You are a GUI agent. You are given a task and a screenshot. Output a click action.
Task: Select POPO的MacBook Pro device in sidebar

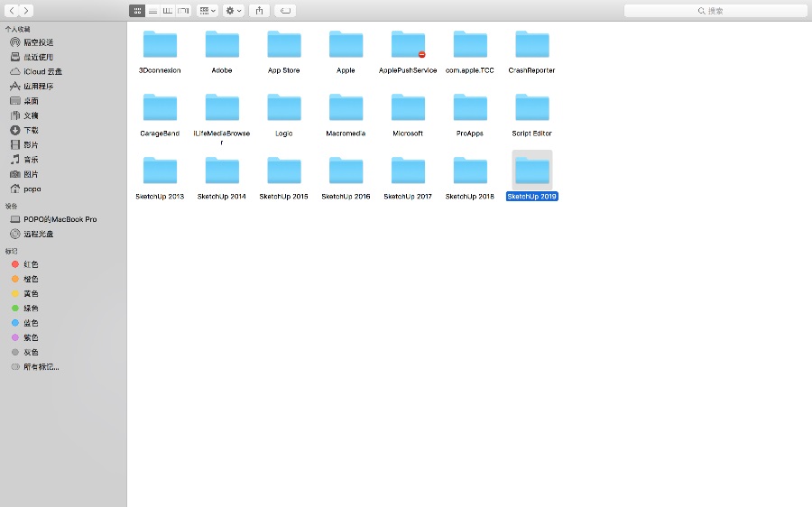point(54,219)
